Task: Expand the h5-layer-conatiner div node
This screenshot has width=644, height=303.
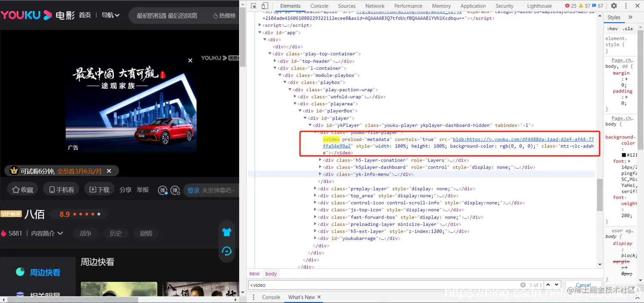Action: click(x=320, y=160)
